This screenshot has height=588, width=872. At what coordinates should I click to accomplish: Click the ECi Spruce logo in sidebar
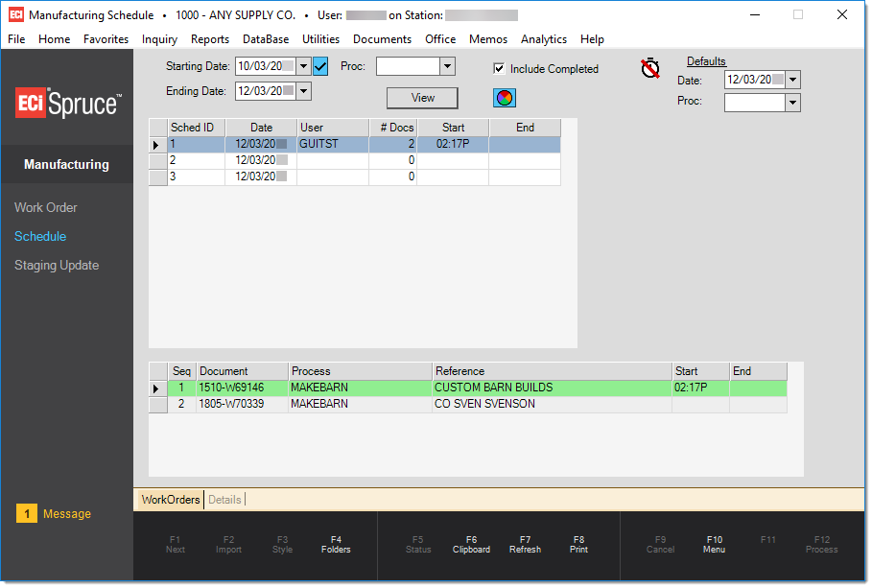click(x=68, y=104)
